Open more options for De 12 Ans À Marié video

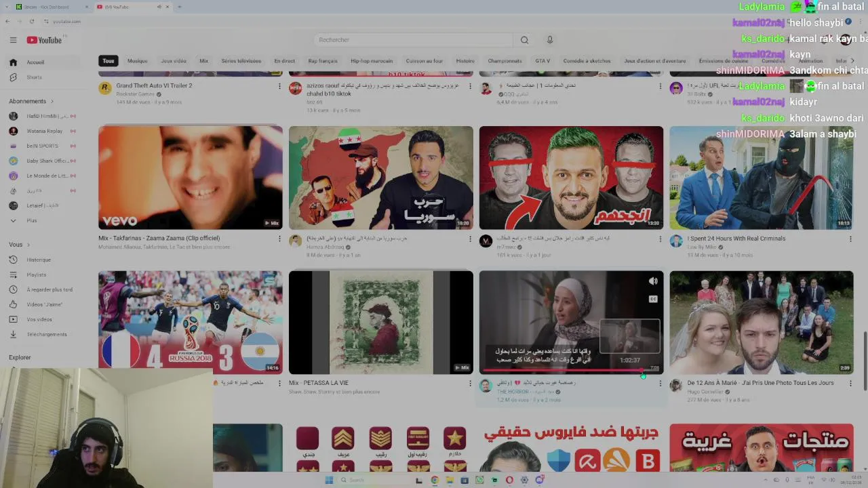point(850,383)
